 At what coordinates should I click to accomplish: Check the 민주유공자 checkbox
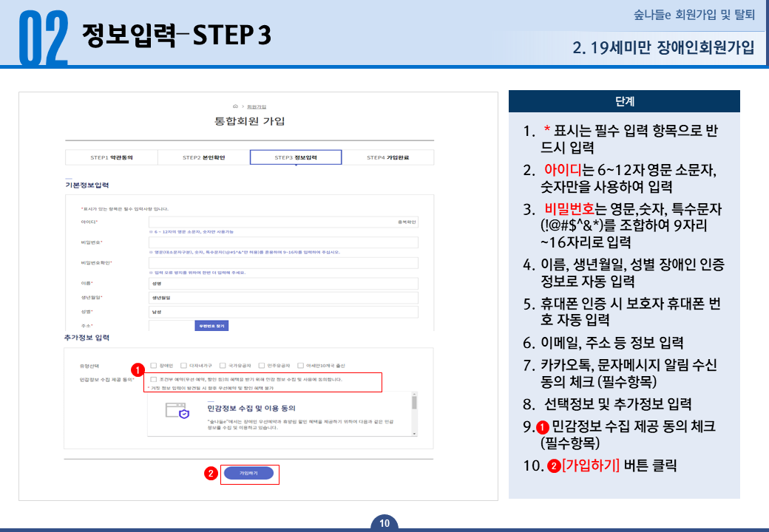(262, 365)
